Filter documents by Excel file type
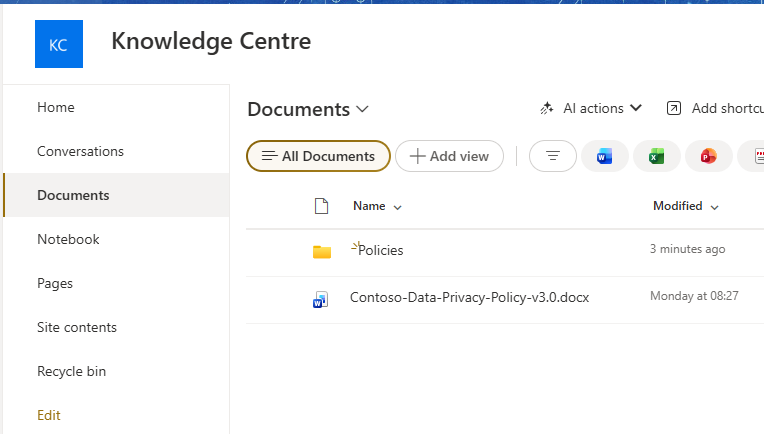This screenshot has width=764, height=434. point(656,156)
